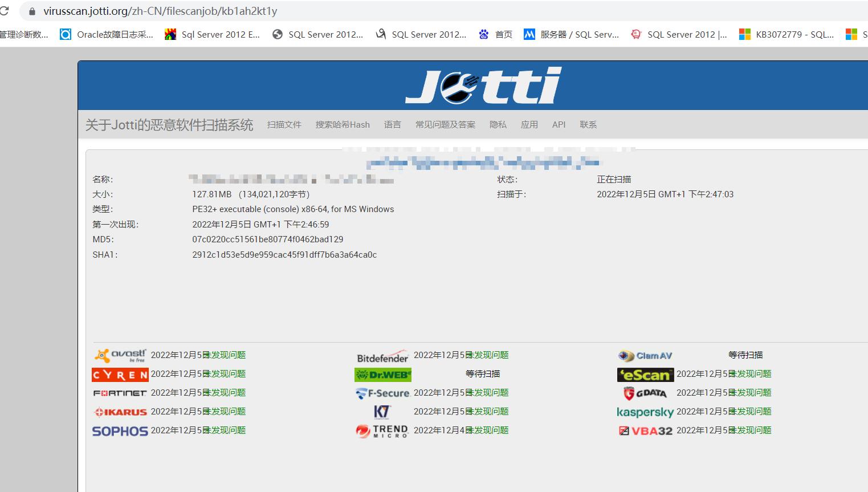Viewport: 868px width, 492px height.
Task: Click the padlock icon in the address bar
Action: [32, 11]
